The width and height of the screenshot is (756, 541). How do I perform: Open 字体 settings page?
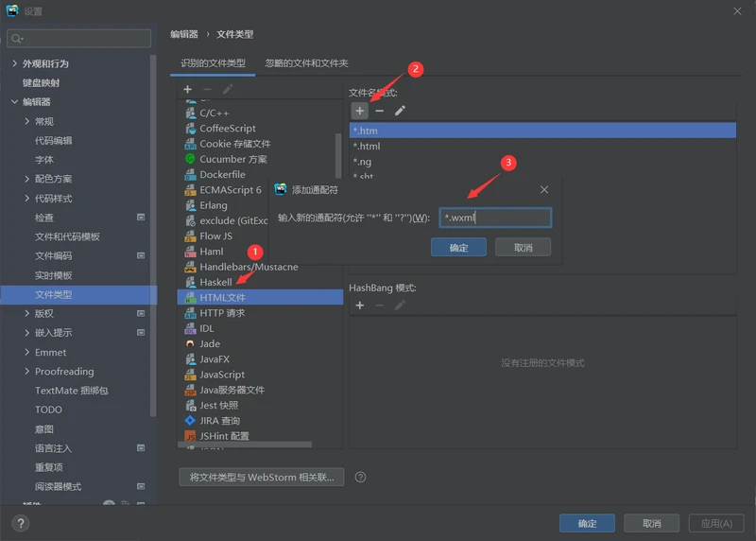[44, 160]
